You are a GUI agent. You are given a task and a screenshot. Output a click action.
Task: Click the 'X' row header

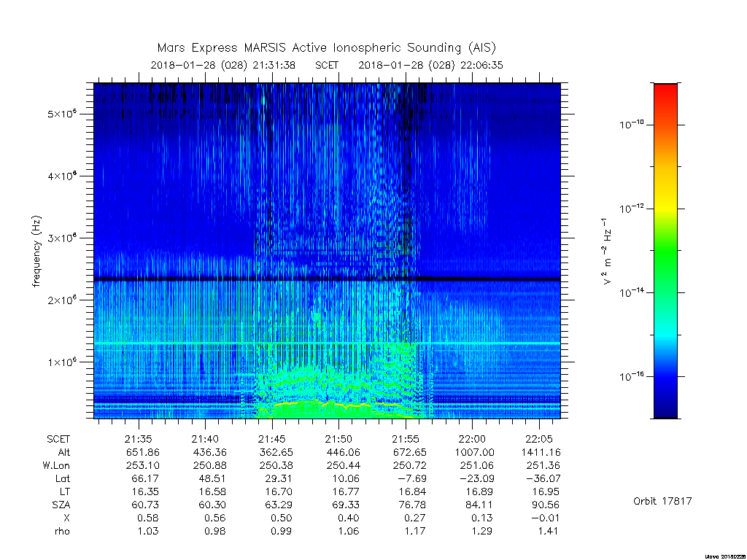pyautogui.click(x=66, y=518)
